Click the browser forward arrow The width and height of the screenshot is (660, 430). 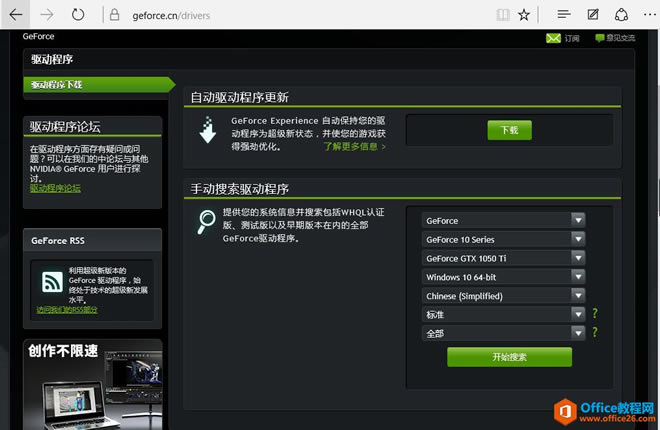(47, 15)
